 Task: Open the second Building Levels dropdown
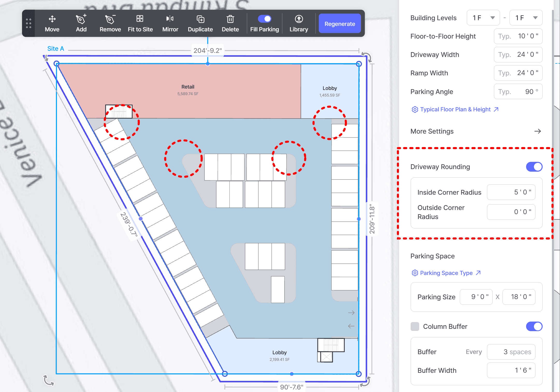[x=526, y=18]
